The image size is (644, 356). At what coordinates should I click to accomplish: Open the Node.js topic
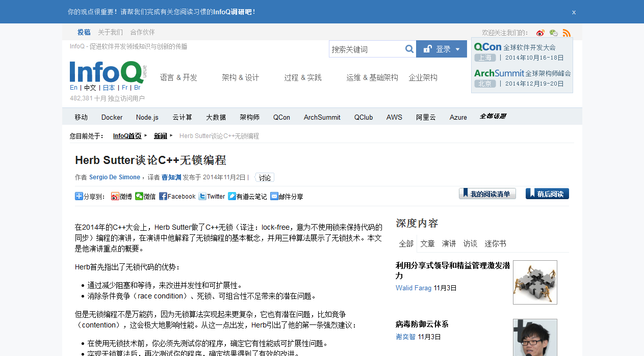coord(147,117)
